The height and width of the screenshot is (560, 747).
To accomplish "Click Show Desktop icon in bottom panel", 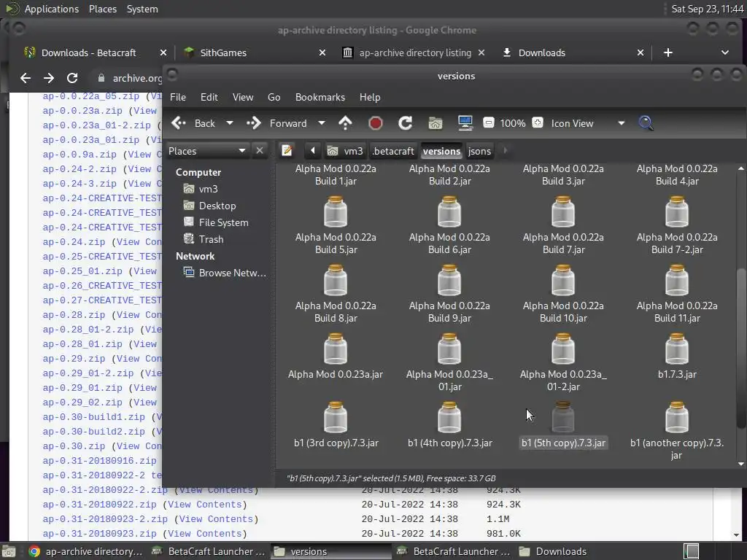I will click(x=9, y=551).
